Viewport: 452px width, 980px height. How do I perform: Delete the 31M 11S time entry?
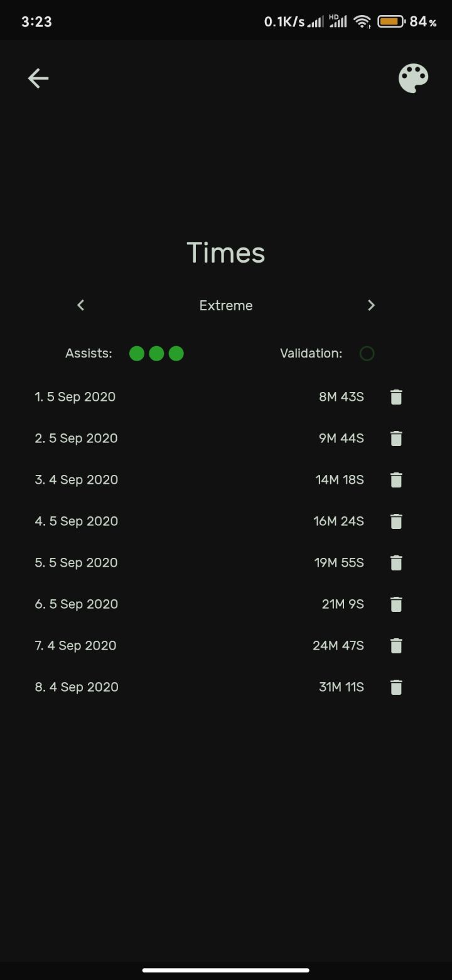point(396,687)
